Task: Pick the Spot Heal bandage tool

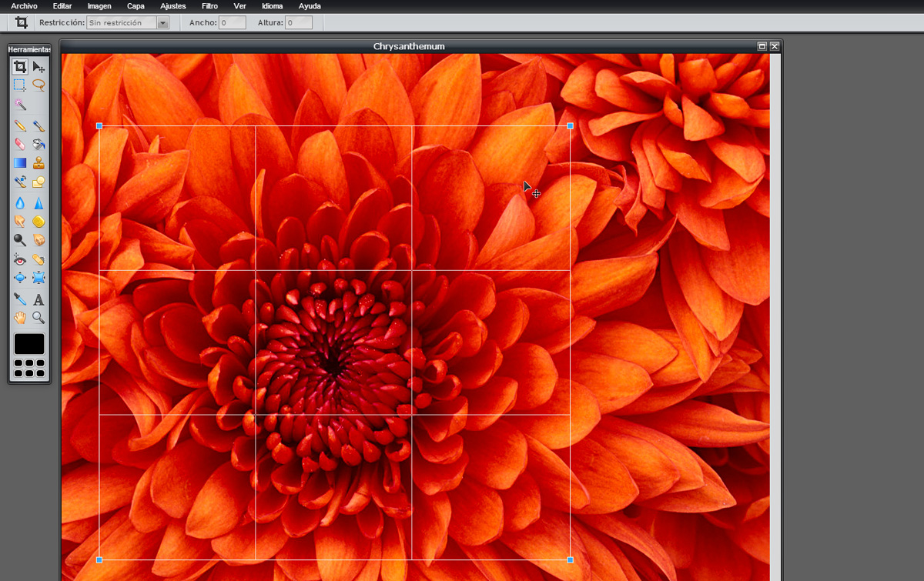Action: click(x=38, y=259)
